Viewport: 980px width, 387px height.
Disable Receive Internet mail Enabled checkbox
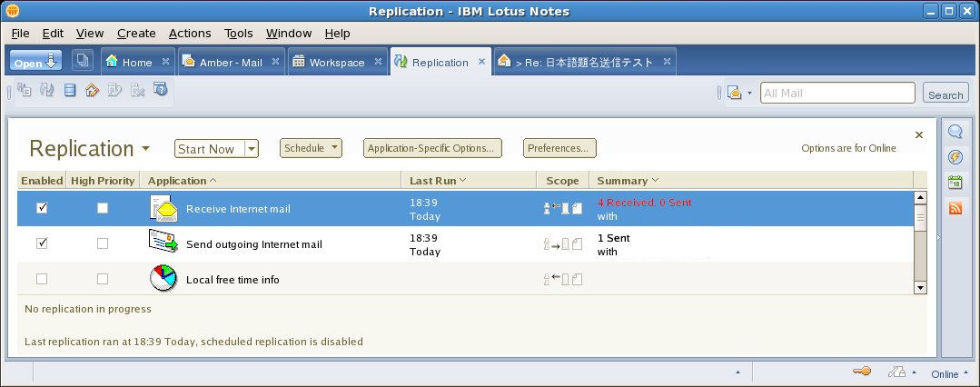coord(42,208)
